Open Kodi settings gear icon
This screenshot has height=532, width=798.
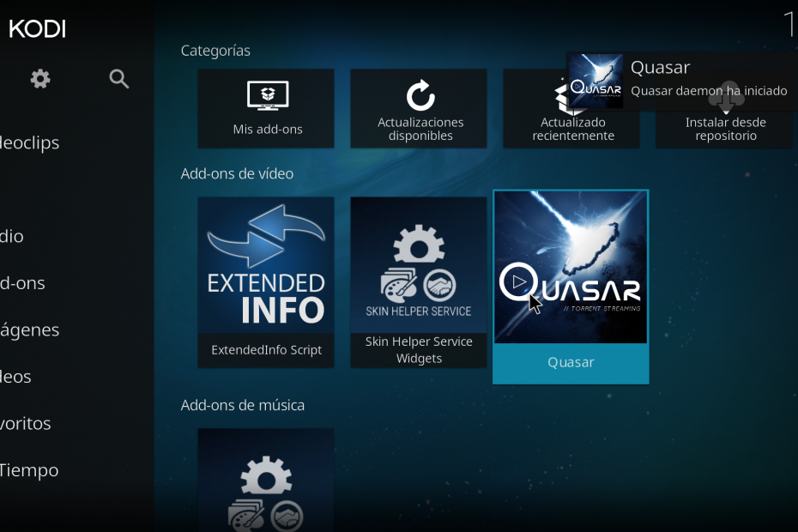click(x=40, y=79)
